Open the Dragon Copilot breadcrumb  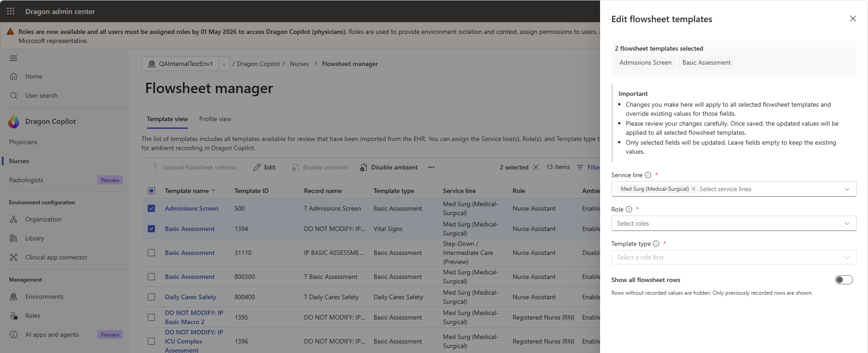258,64
